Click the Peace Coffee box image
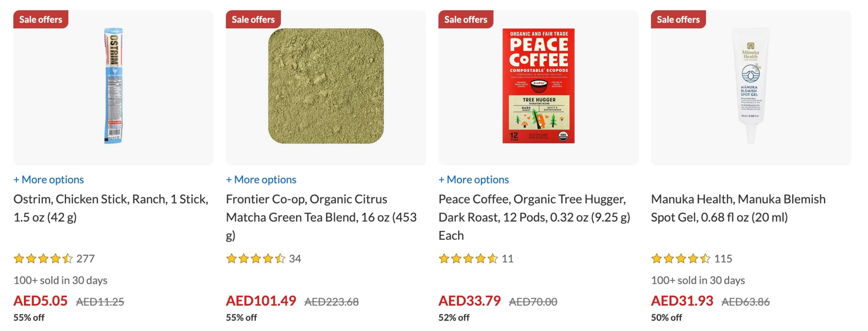This screenshot has width=868, height=331. point(538,86)
